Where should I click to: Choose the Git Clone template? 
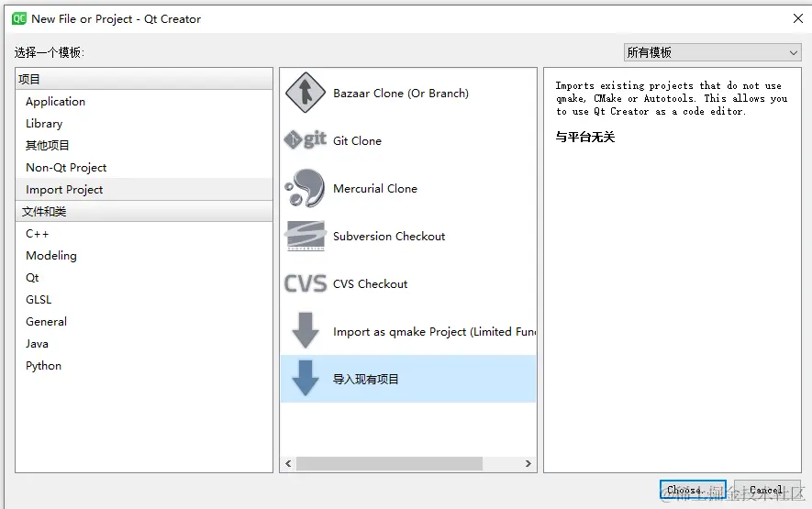(x=408, y=140)
